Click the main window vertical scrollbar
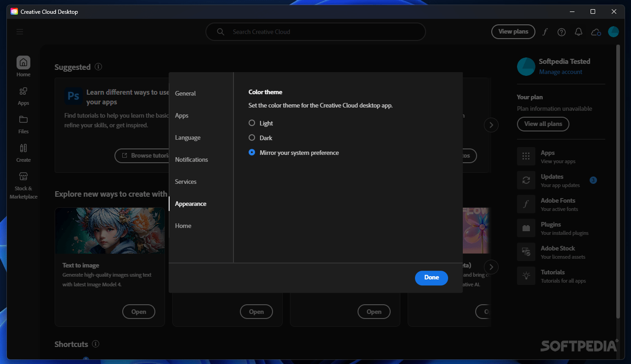The image size is (631, 364). click(618, 181)
